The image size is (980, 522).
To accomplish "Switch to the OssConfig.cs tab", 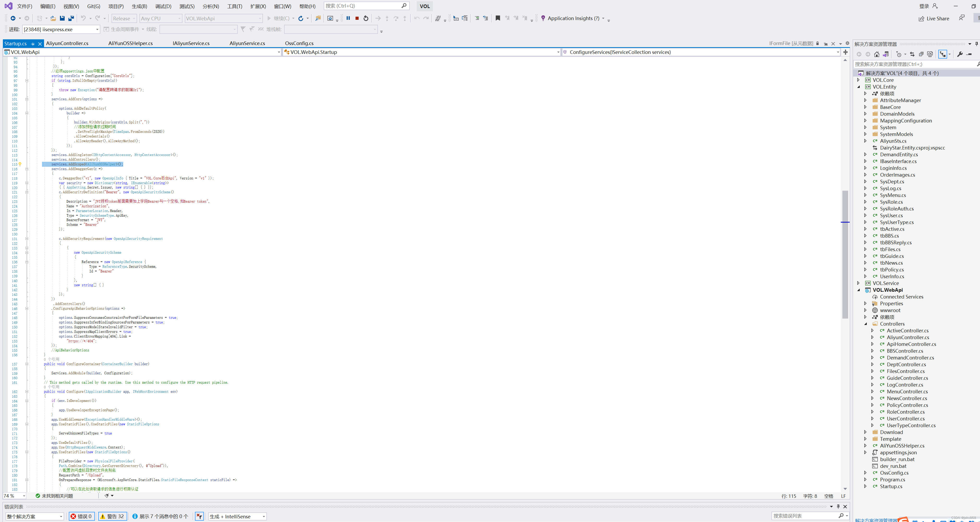I will coord(299,43).
